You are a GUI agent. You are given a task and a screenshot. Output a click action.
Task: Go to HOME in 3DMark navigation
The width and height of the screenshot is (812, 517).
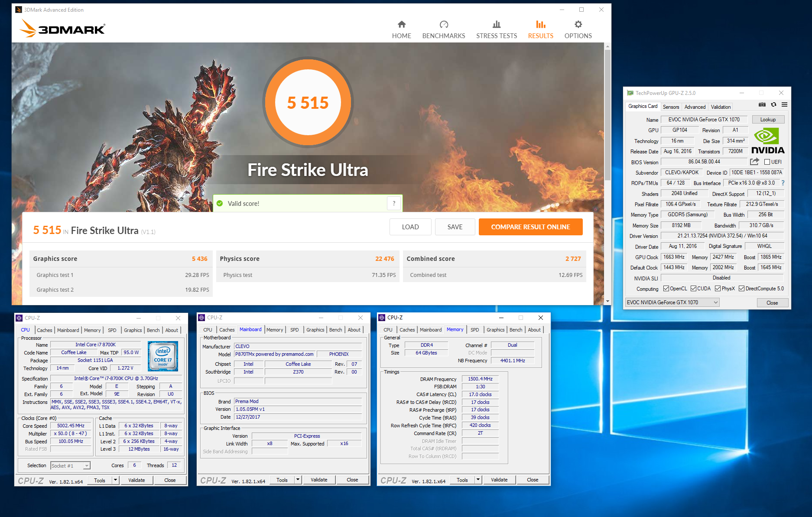(x=401, y=29)
